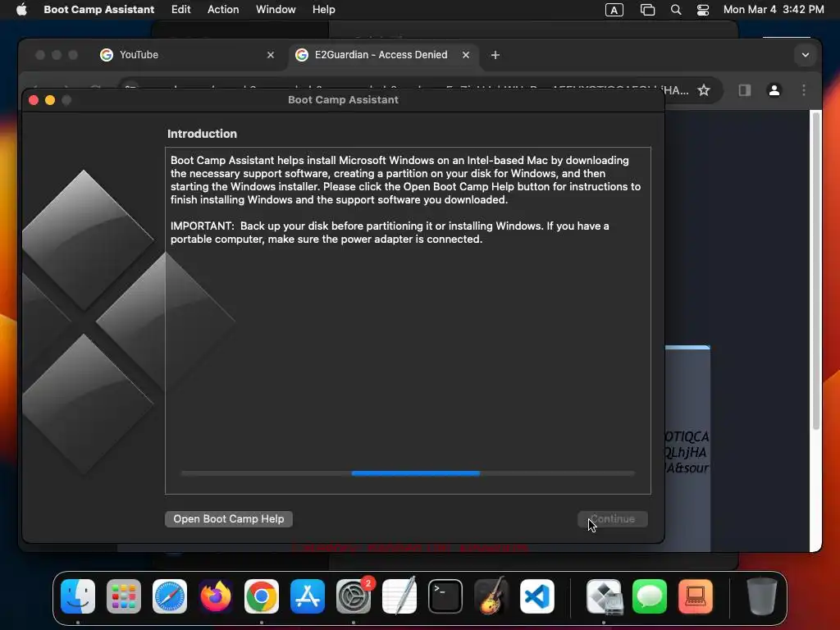Open Finder from the Dock
This screenshot has width=840, height=630.
78,596
